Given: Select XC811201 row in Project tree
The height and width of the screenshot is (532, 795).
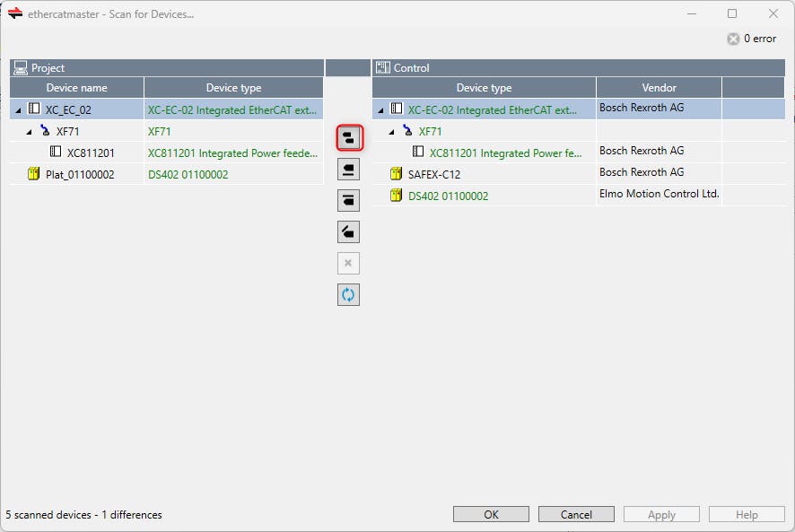Looking at the screenshot, I should [91, 153].
